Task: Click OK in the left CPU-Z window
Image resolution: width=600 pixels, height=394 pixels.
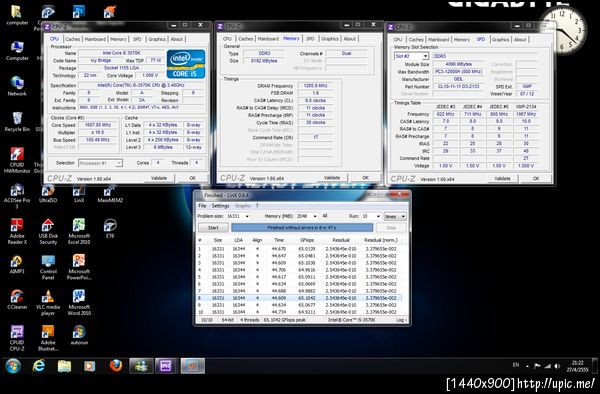Action: (x=192, y=178)
